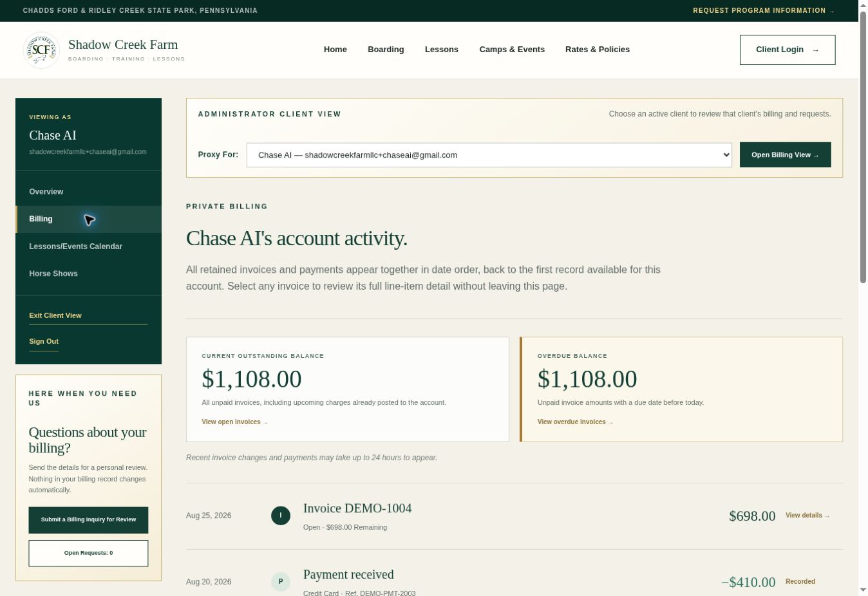Click the Payment received entry title

[348, 575]
